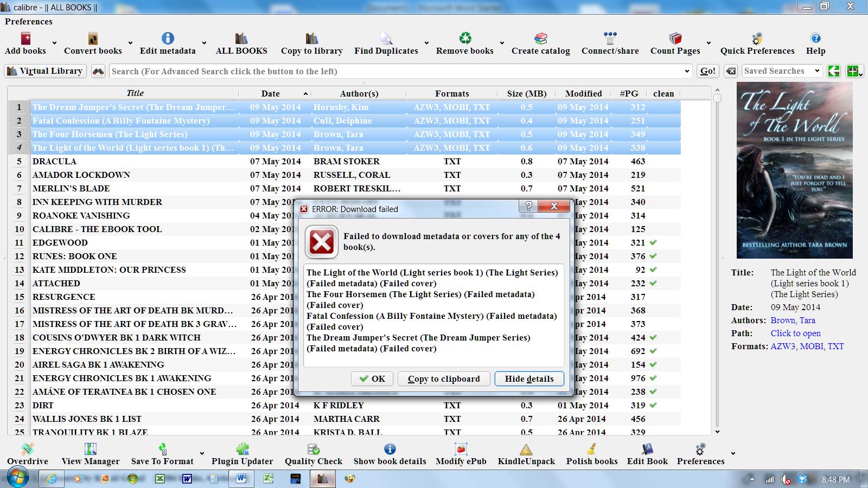This screenshot has width=868, height=488.
Task: Launch Find Duplicates from the toolbar
Action: 386,38
